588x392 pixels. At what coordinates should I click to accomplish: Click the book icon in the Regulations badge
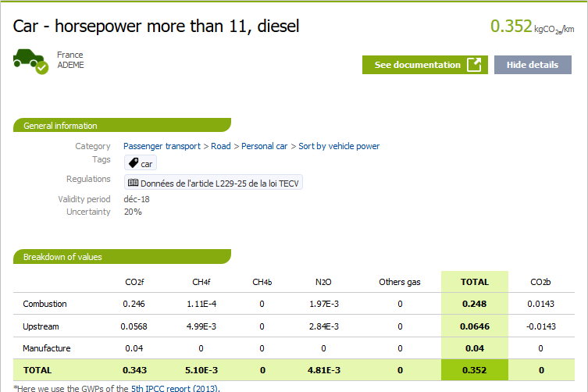click(x=133, y=183)
